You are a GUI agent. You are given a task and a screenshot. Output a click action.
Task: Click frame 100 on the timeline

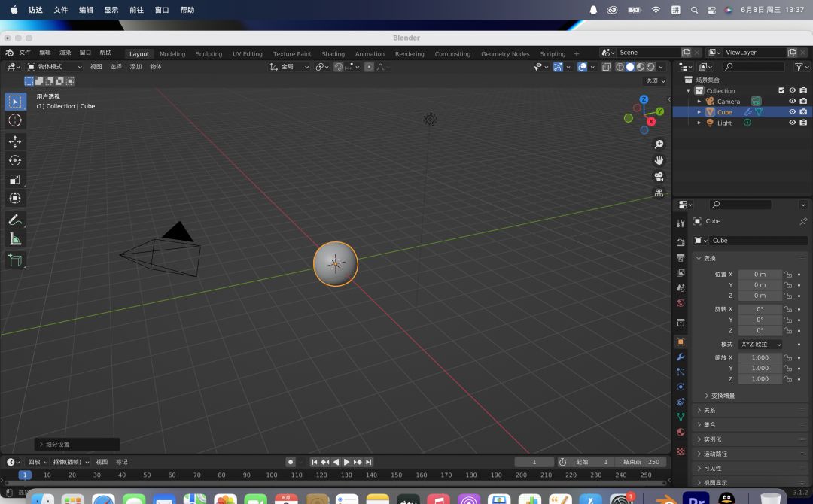(x=272, y=475)
